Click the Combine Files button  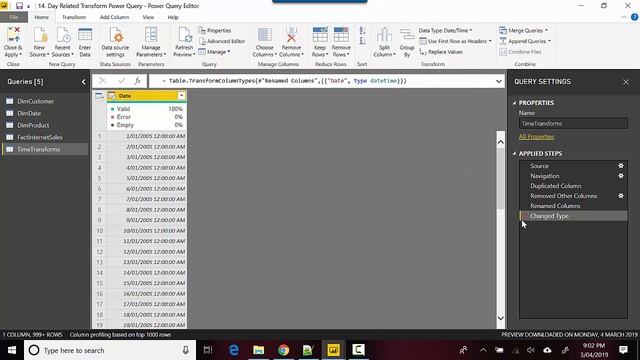coord(520,52)
